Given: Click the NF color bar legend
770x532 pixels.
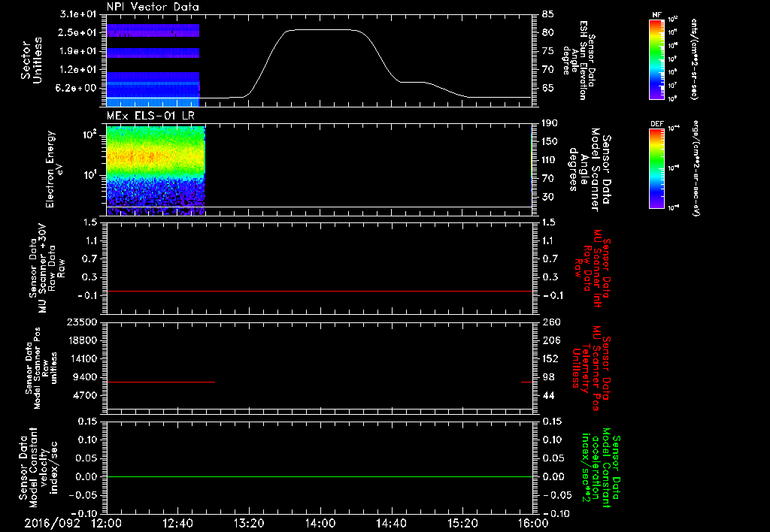Looking at the screenshot, I should pyautogui.click(x=656, y=59).
